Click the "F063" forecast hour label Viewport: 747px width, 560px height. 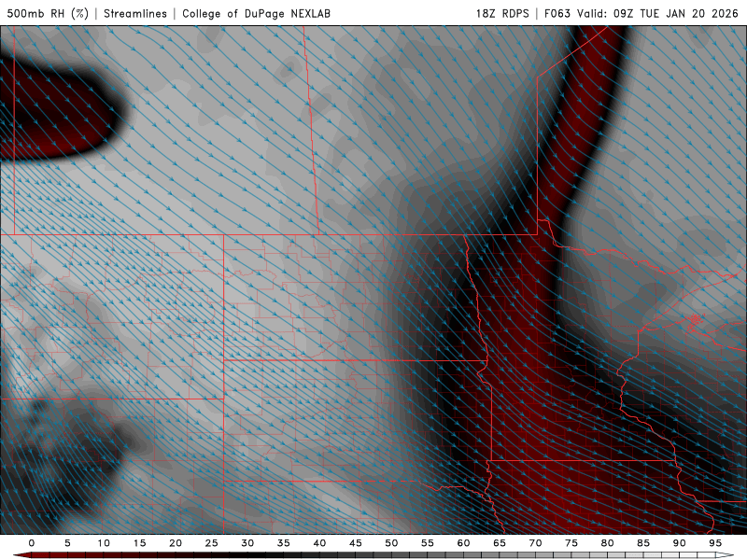(x=557, y=13)
